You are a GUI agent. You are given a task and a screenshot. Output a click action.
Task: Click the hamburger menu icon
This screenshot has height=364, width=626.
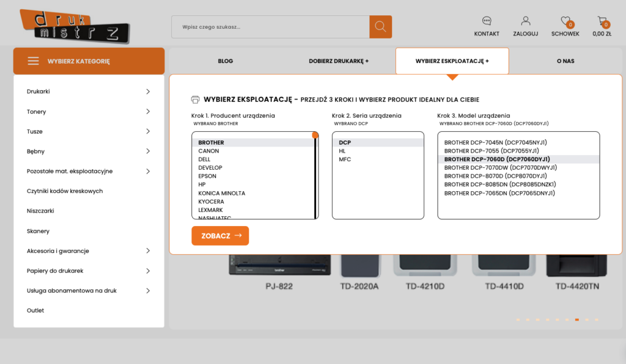(x=33, y=61)
